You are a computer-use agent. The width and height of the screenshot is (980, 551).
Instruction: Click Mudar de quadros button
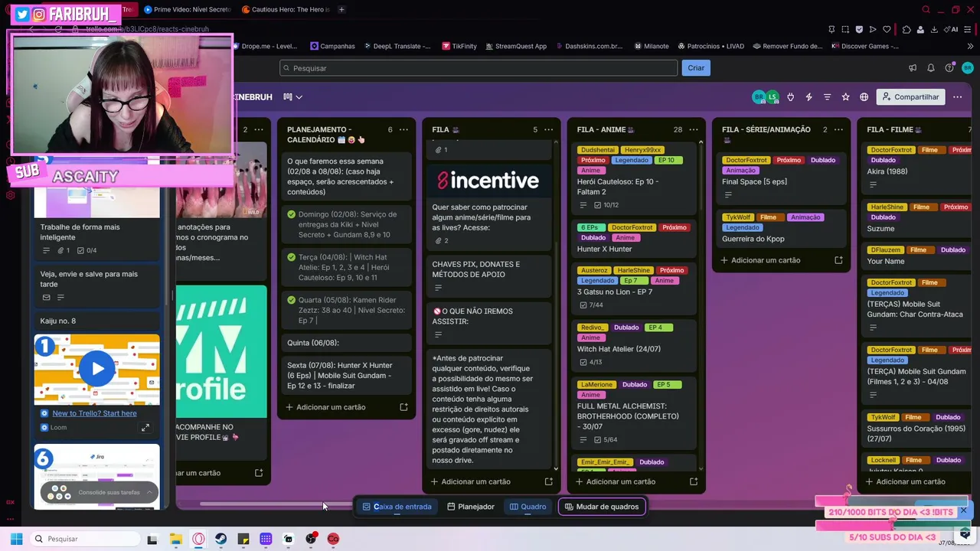pos(602,507)
